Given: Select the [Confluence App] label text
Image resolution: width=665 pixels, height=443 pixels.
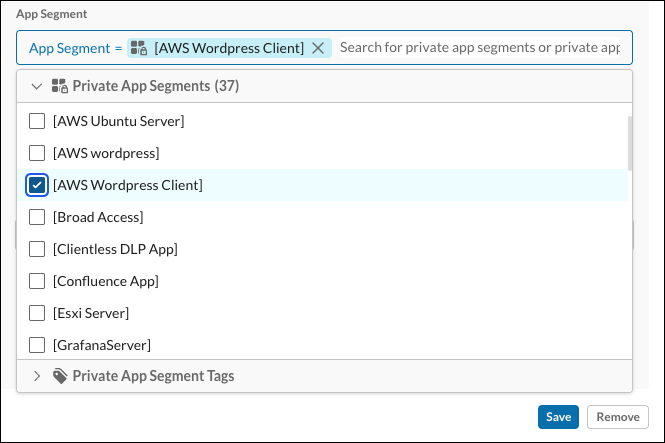Looking at the screenshot, I should [x=106, y=281].
